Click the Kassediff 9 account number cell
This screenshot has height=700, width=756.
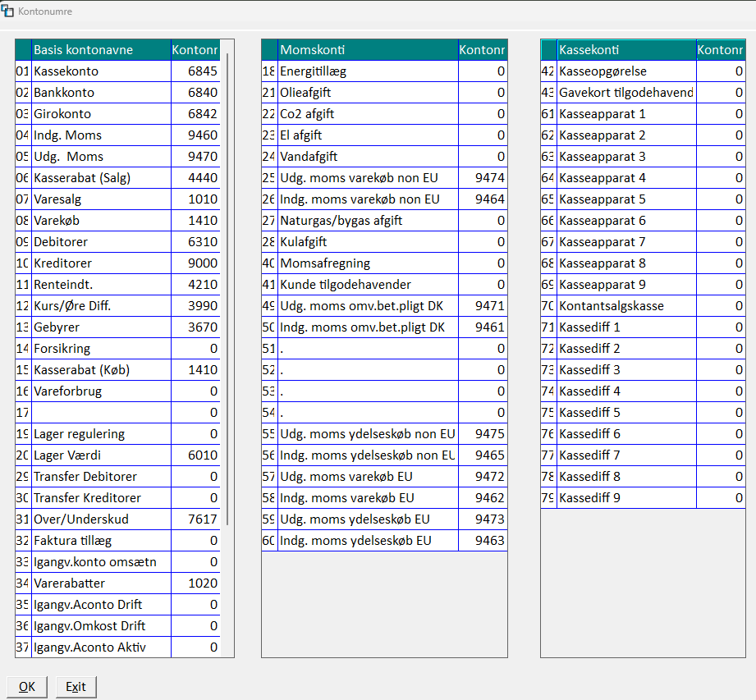point(721,497)
